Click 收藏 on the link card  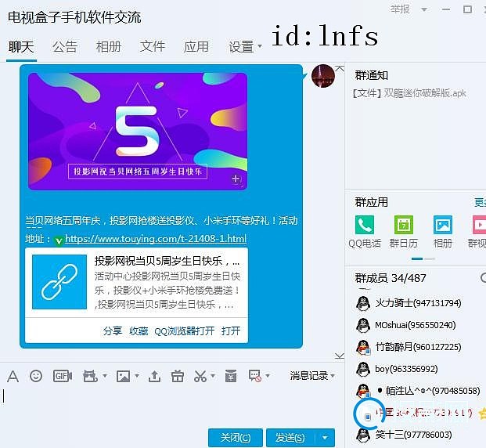click(x=139, y=331)
